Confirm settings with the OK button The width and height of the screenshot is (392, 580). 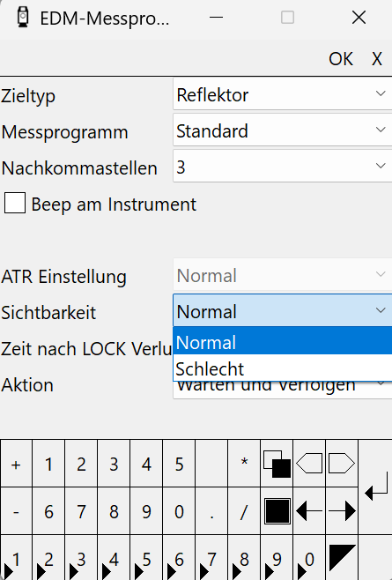pos(341,59)
